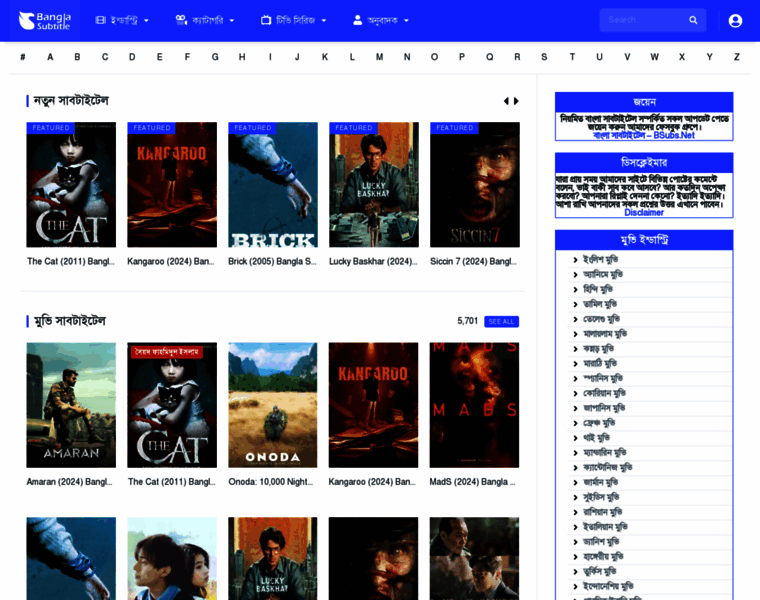Open featured The Cat poster
The height and width of the screenshot is (600, 760).
pyautogui.click(x=71, y=185)
